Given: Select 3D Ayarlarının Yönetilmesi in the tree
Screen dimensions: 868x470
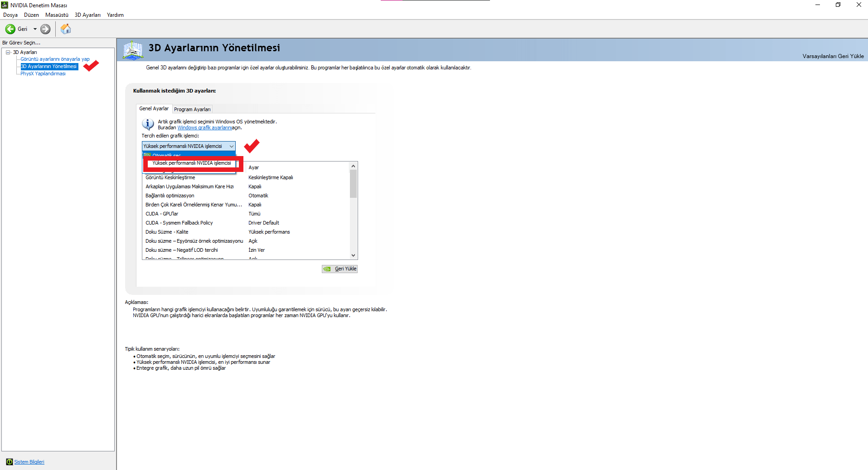Looking at the screenshot, I should click(49, 66).
